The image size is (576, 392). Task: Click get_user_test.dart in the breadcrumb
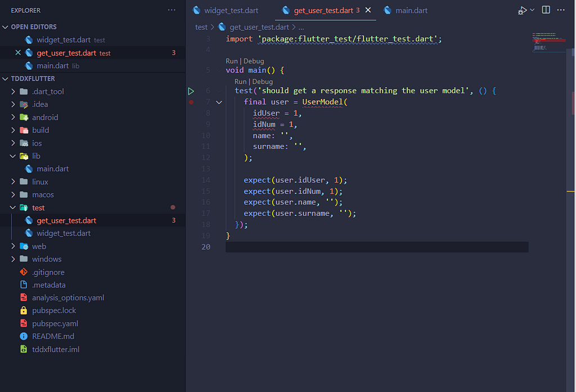(259, 27)
